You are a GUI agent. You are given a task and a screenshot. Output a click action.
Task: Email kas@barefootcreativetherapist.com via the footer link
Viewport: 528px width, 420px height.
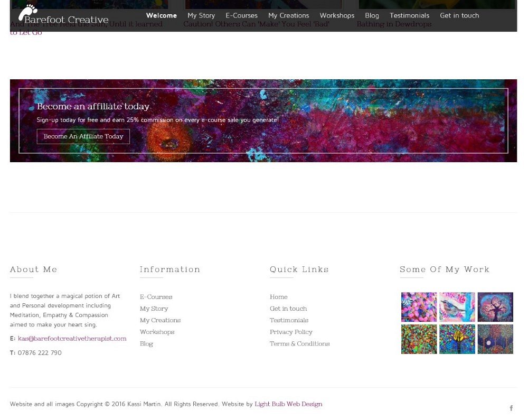click(x=72, y=338)
